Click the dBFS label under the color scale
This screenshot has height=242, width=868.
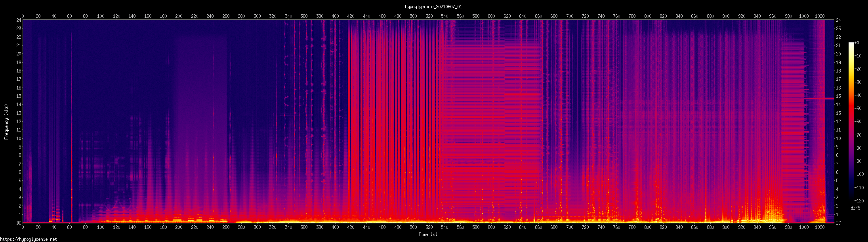[855, 208]
